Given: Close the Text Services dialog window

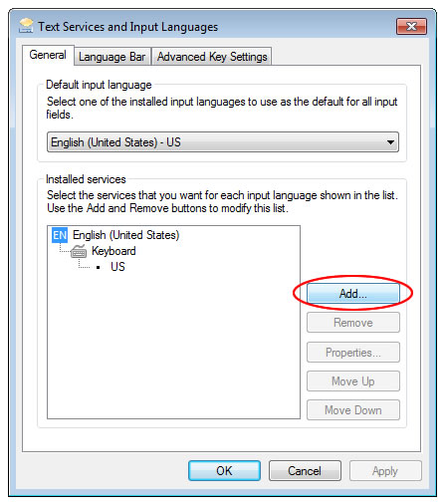Looking at the screenshot, I should click(x=411, y=27).
